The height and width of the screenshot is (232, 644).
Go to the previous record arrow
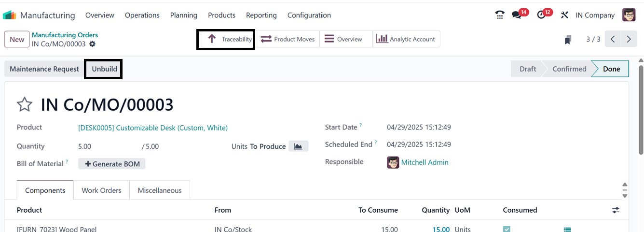point(612,39)
